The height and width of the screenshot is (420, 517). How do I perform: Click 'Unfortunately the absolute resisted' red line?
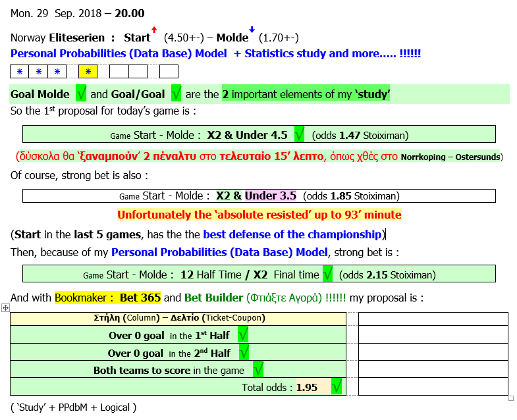pos(259,215)
